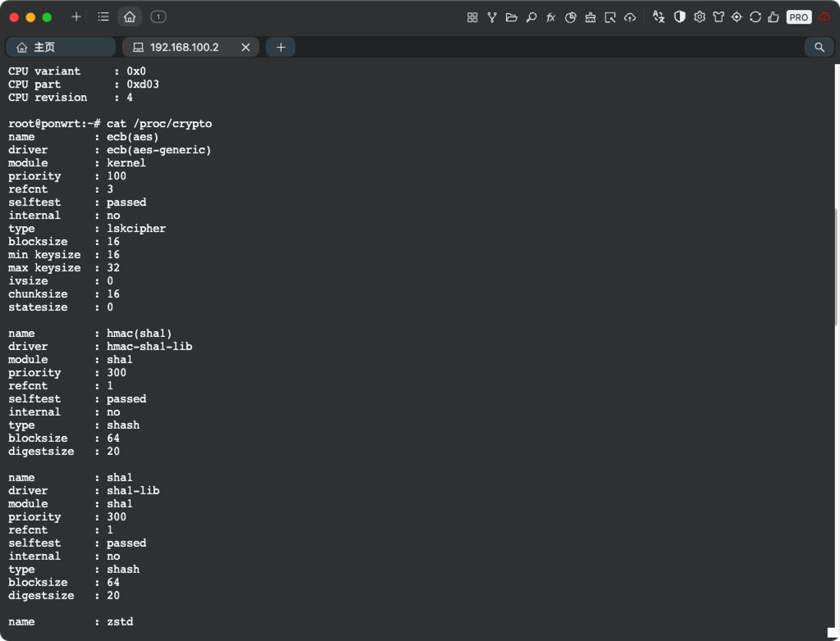
Task: Open the translate language icon
Action: coord(659,17)
